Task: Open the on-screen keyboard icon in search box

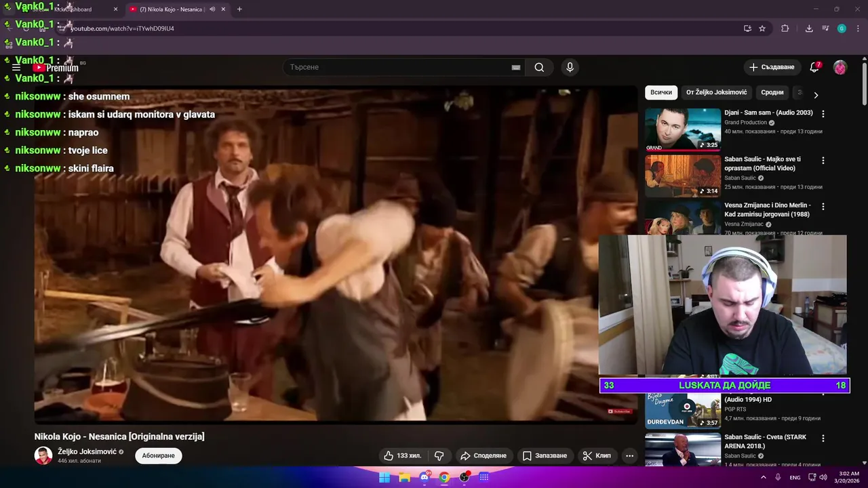Action: 516,67
